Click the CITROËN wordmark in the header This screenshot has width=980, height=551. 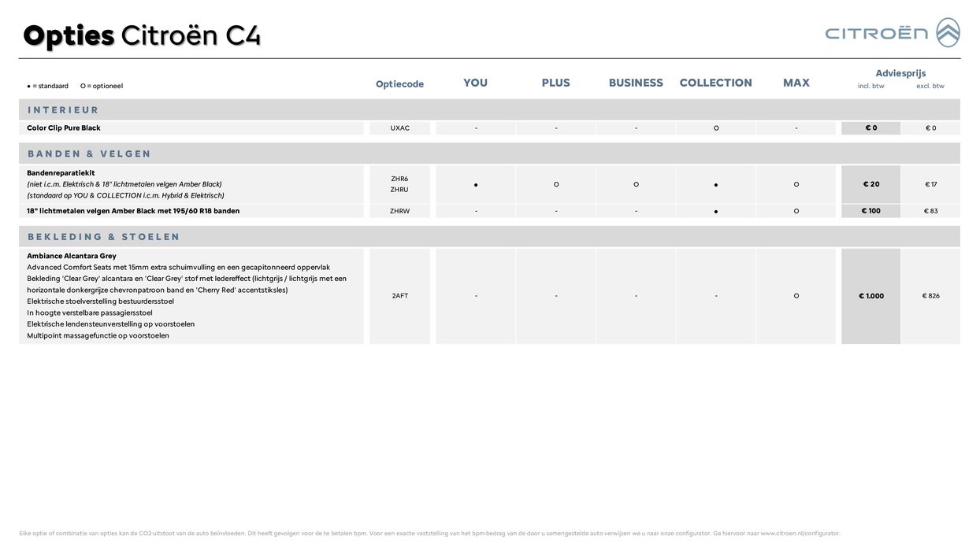coord(876,33)
